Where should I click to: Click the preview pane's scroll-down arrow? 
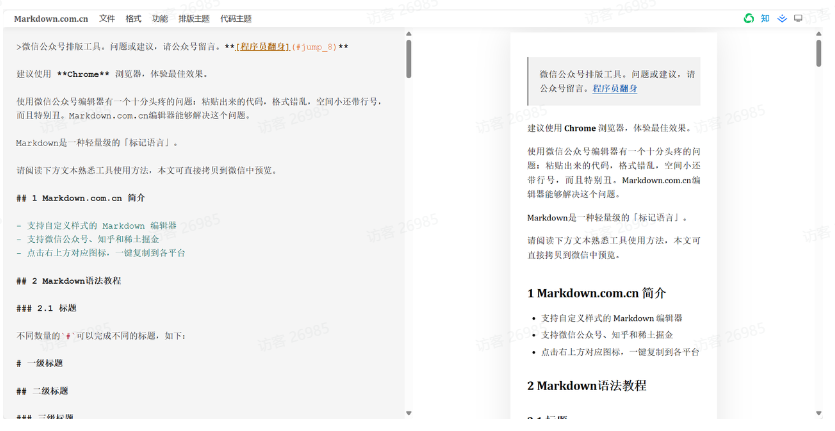[819, 413]
